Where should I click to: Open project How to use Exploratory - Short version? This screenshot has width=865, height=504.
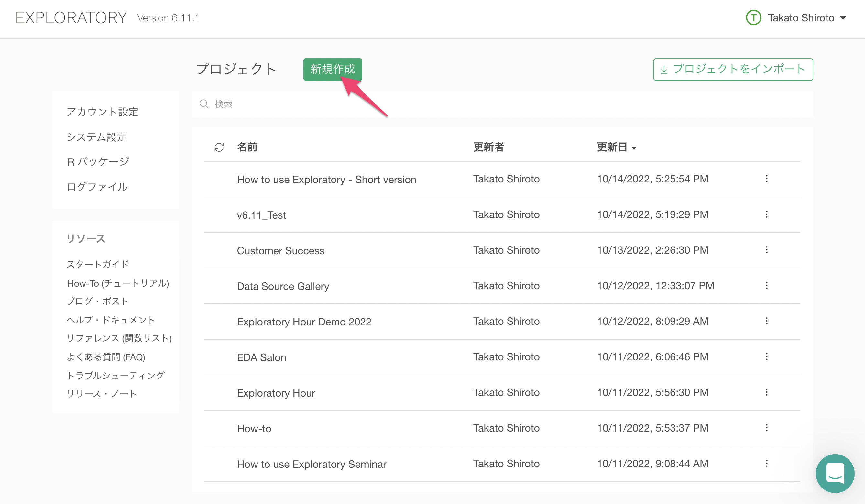point(326,180)
